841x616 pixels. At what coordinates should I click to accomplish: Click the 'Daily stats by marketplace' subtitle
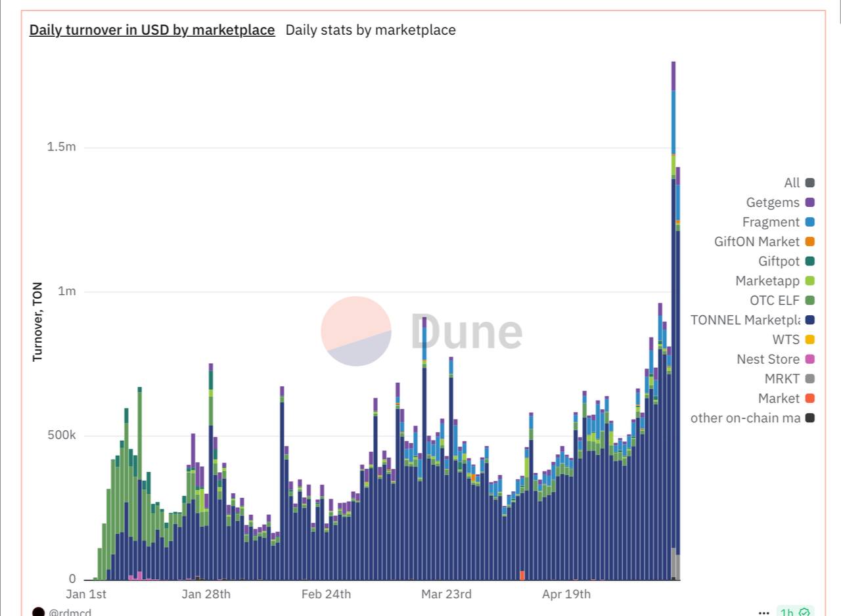[371, 30]
